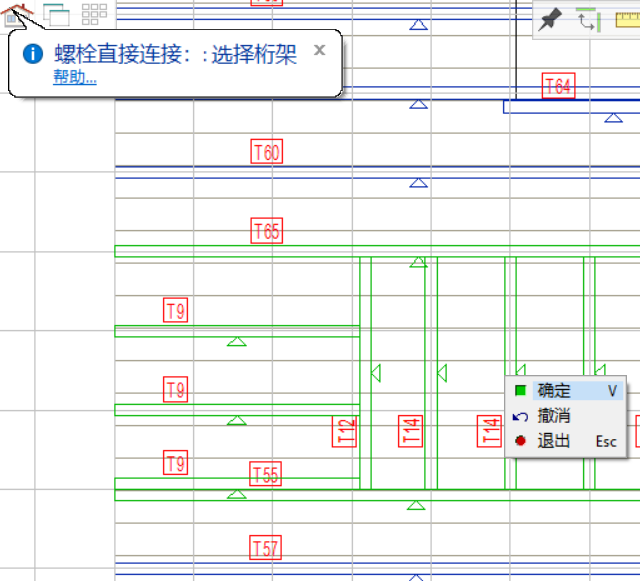The image size is (640, 581).
Task: Click the house home icon
Action: [16, 15]
